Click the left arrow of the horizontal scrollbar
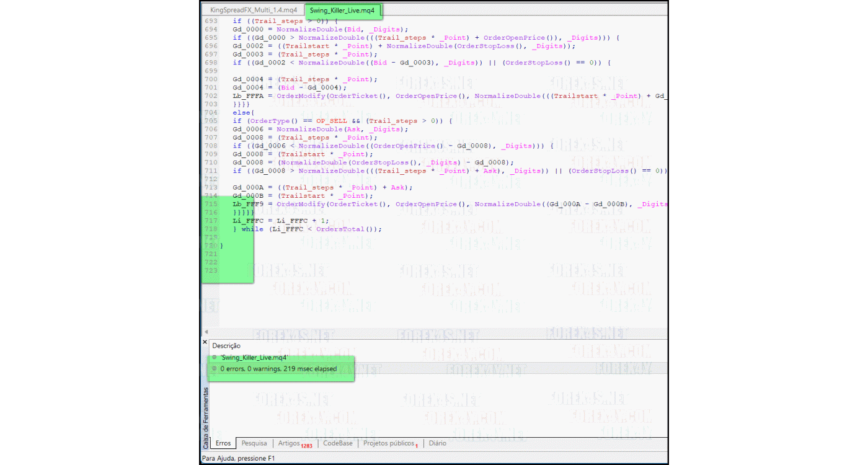This screenshot has width=868, height=465. (205, 332)
